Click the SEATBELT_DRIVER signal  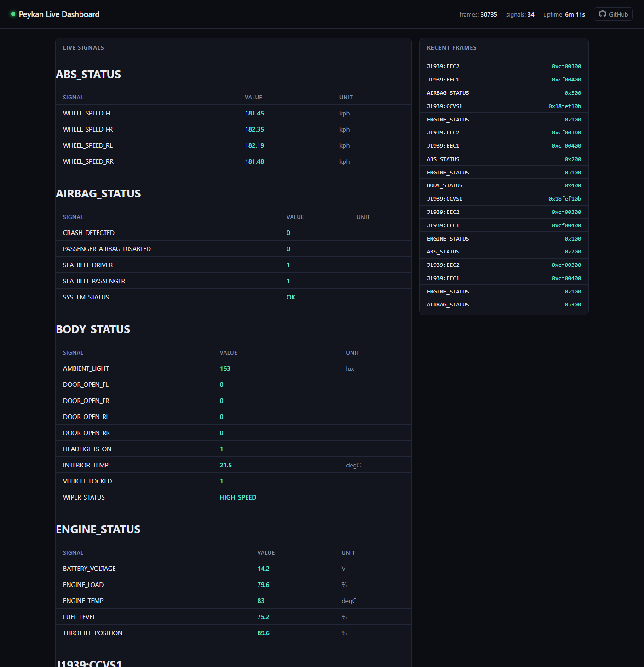[x=88, y=265]
